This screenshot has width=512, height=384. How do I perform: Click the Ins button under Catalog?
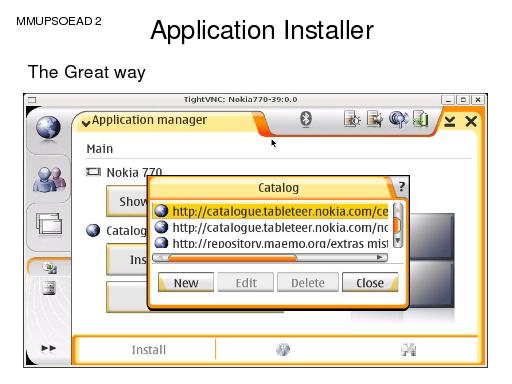[127, 259]
